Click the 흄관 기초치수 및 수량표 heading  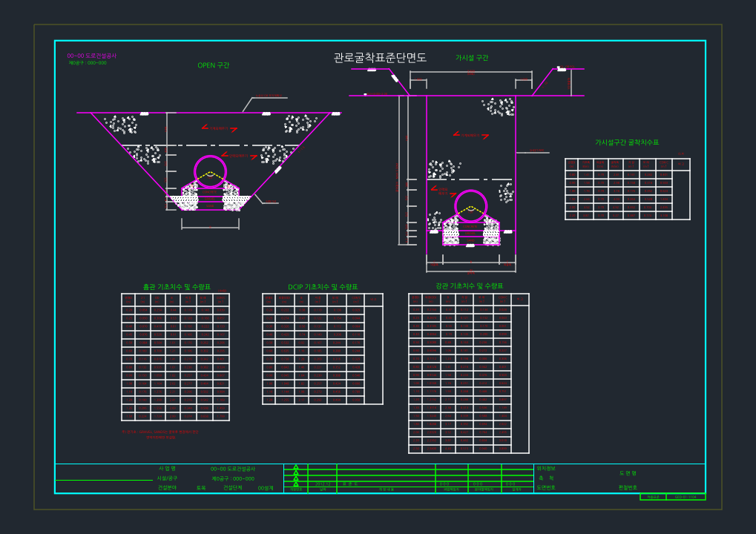[x=177, y=287]
